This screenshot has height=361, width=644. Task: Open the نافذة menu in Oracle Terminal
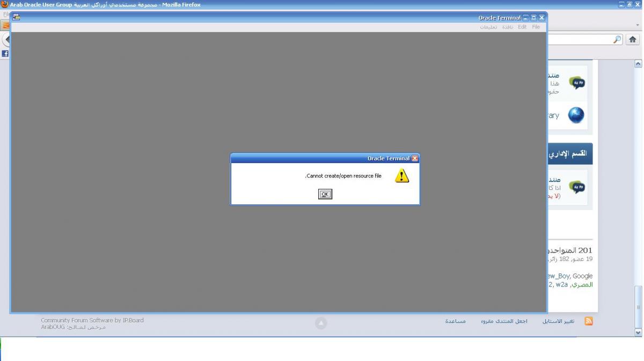508,27
